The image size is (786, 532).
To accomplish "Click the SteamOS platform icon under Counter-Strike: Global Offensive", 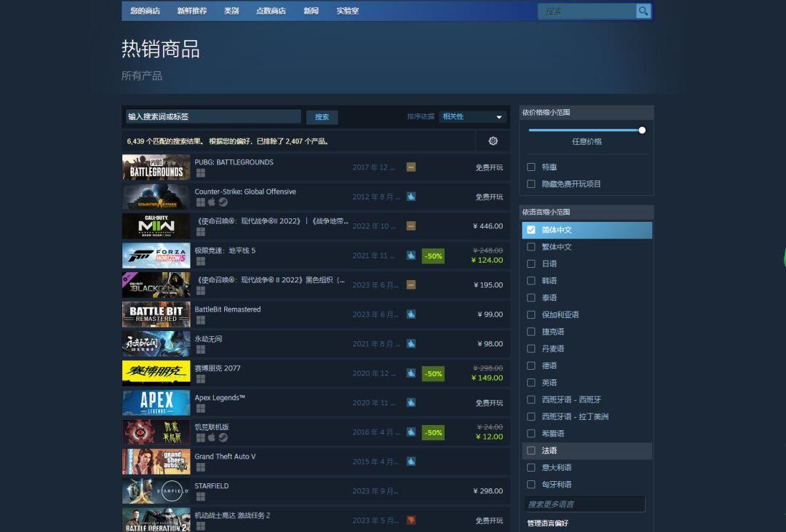I will [223, 202].
